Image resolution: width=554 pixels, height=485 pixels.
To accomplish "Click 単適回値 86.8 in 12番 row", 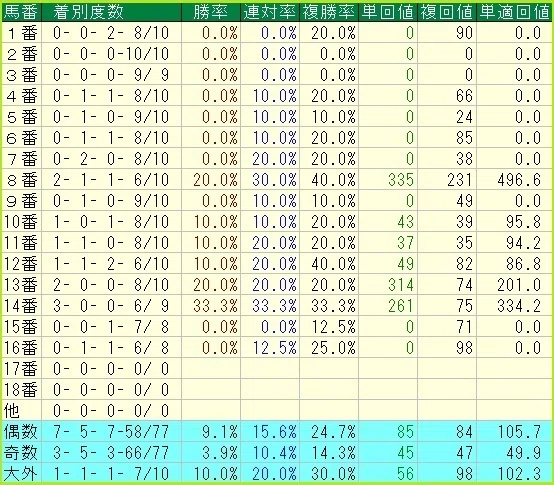I will (x=523, y=264).
